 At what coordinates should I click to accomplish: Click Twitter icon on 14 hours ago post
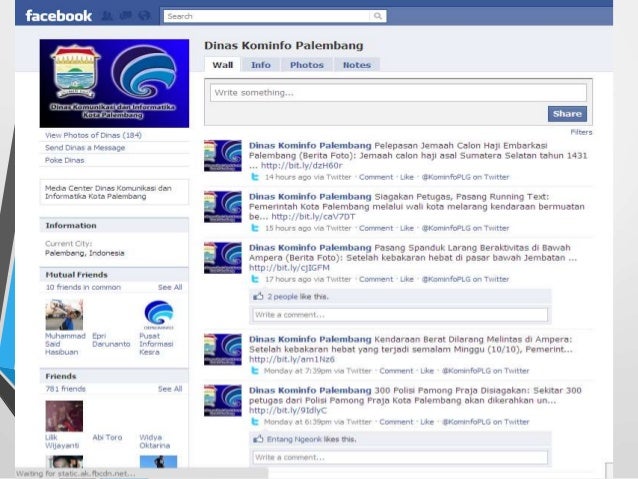(255, 177)
